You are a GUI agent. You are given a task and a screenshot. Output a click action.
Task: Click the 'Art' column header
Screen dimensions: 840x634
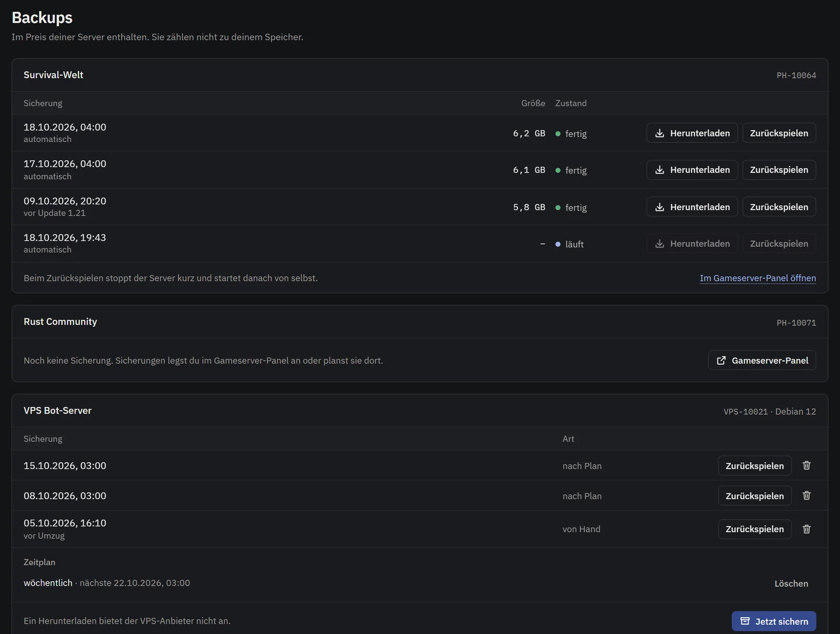tap(568, 439)
